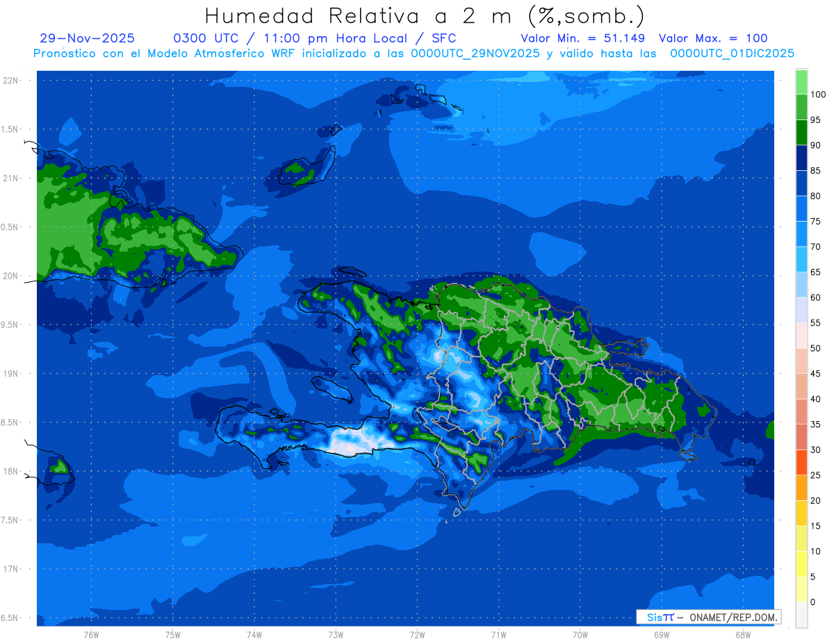Image resolution: width=834 pixels, height=644 pixels.
Task: Click the 'Valor Min. = 51.149' text
Action: point(582,38)
